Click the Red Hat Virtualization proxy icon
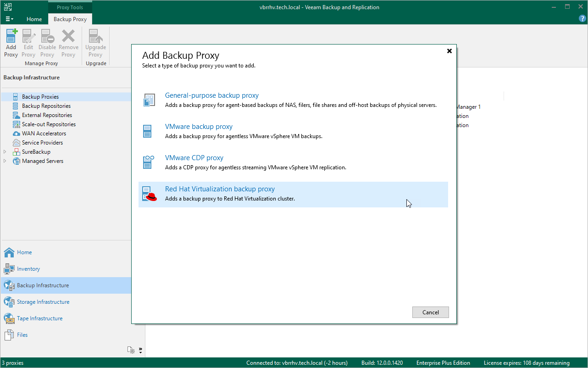This screenshot has width=588, height=368. [x=150, y=195]
